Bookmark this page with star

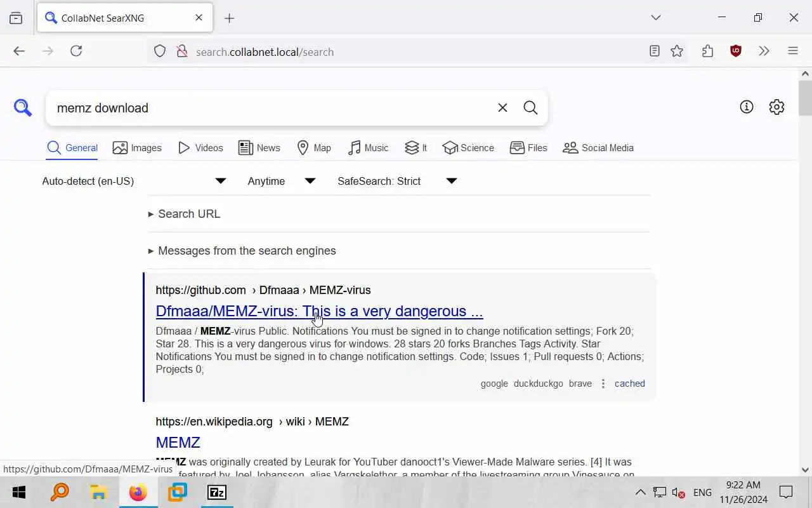(677, 51)
